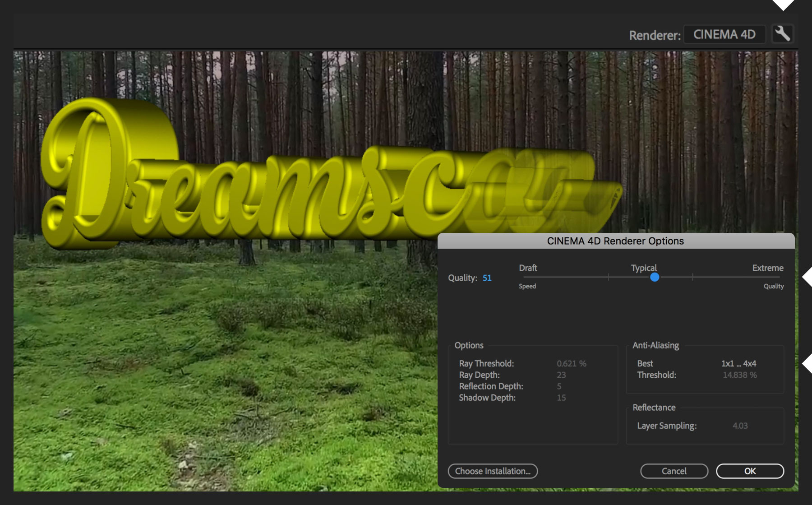Edit the Ray Depth value 23
Image resolution: width=812 pixels, height=505 pixels.
click(562, 375)
